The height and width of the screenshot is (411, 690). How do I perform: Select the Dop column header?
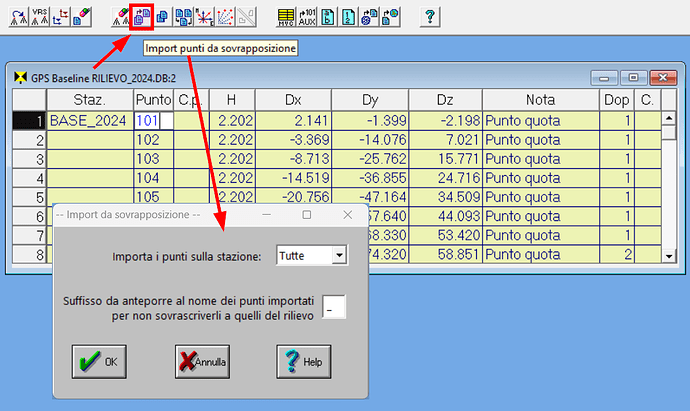[x=617, y=100]
